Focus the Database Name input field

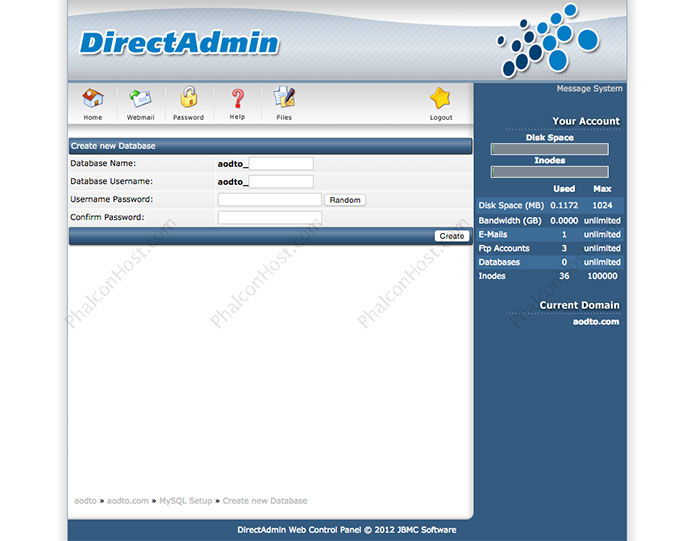coord(281,163)
